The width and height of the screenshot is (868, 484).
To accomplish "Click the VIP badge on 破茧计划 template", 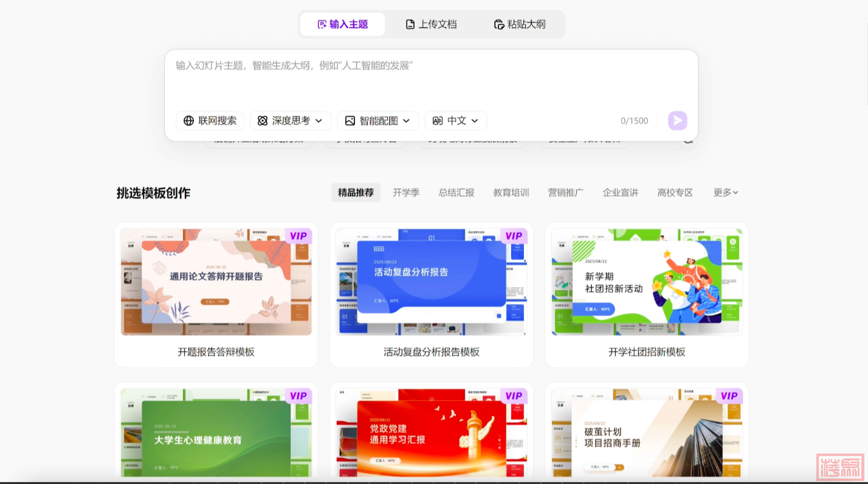I will [728, 396].
